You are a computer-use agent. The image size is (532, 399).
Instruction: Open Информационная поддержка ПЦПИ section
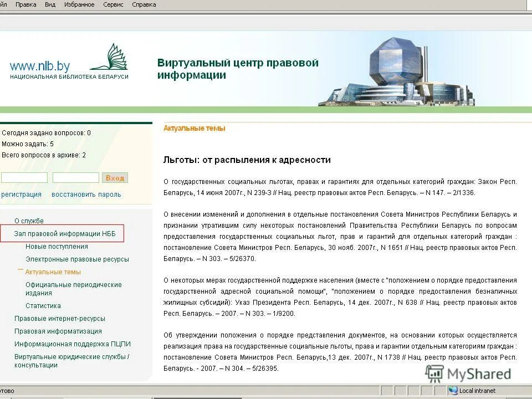click(x=72, y=344)
